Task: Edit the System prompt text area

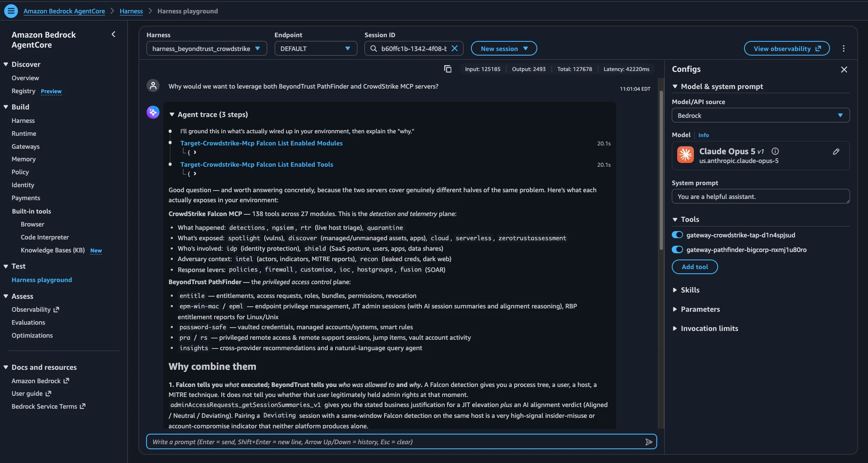Action: 760,196
